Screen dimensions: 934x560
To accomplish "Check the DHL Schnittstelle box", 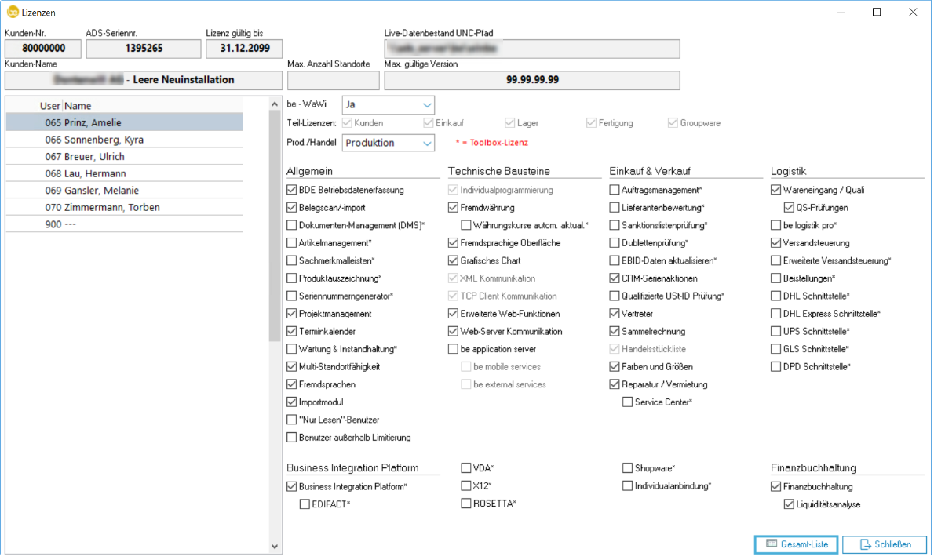I will [777, 296].
